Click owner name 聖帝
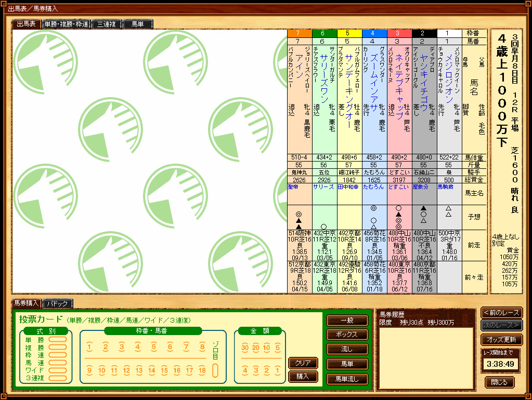Viewport: 532px width, 400px height. coord(293,187)
